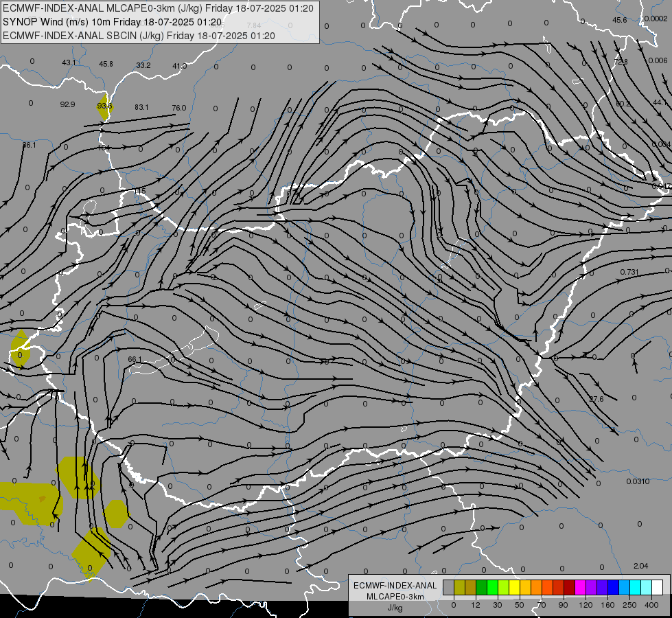Pick the gray swatch in the color legend
This screenshot has width=672, height=618.
pyautogui.click(x=448, y=588)
